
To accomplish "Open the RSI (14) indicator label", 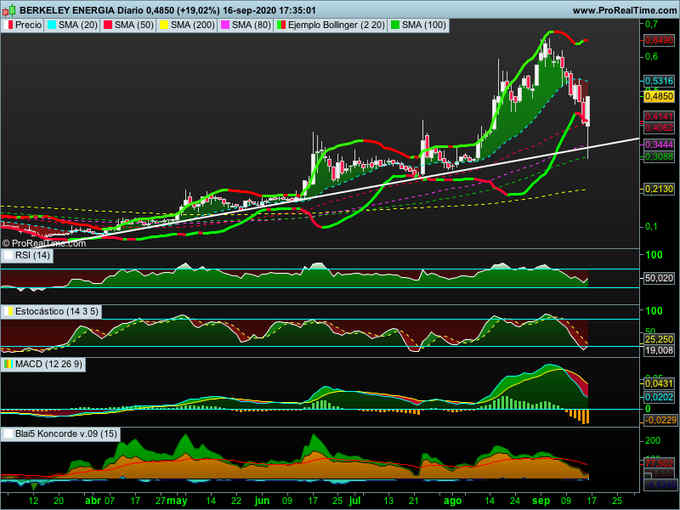I will point(33,255).
